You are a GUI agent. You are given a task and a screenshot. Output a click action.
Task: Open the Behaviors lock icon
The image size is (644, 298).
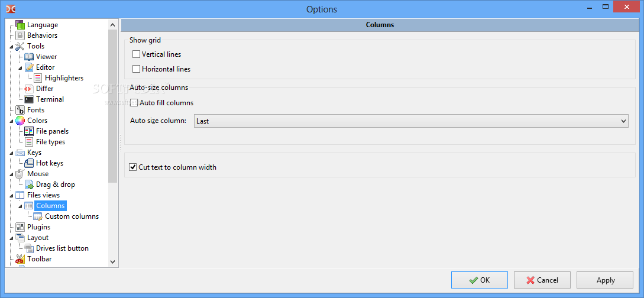tap(20, 35)
